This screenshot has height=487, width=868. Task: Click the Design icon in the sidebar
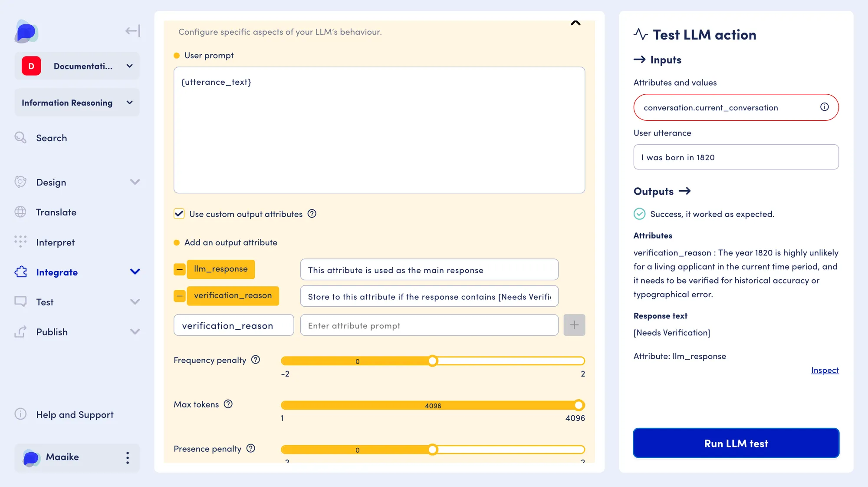pyautogui.click(x=20, y=182)
